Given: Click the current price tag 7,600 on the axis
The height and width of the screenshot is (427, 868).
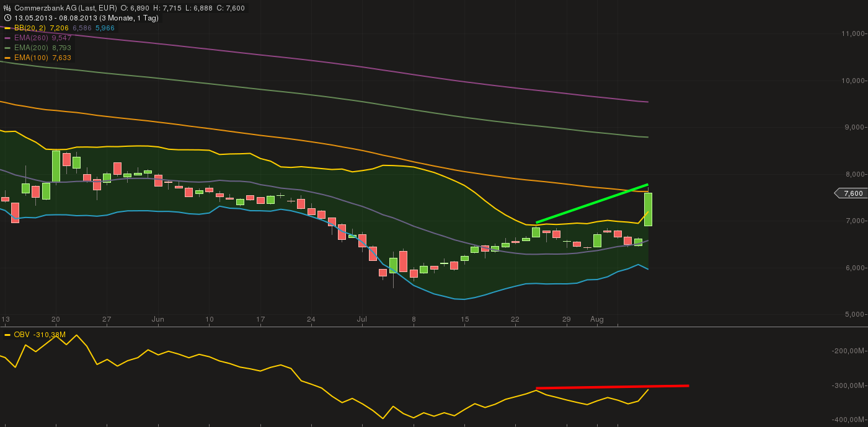Looking at the screenshot, I should click(x=851, y=193).
